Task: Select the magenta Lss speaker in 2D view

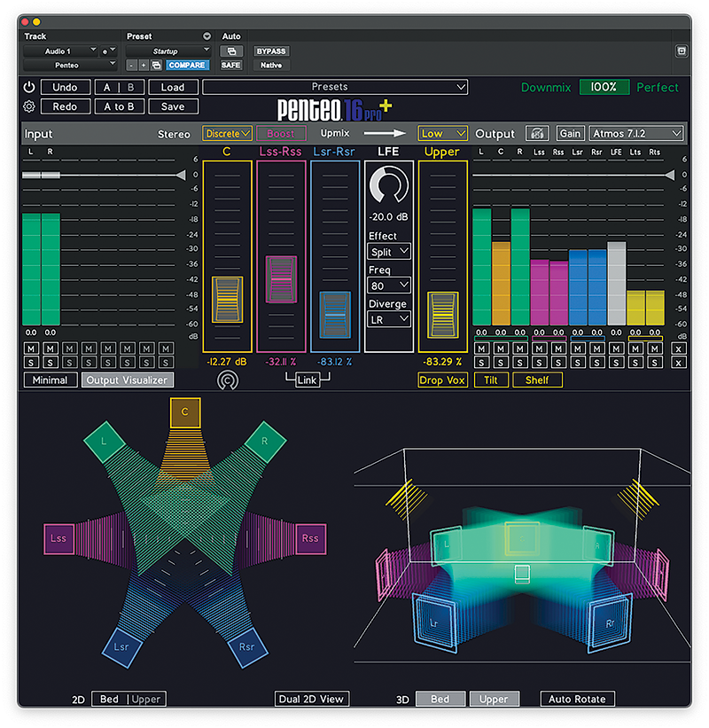Action: click(x=58, y=538)
